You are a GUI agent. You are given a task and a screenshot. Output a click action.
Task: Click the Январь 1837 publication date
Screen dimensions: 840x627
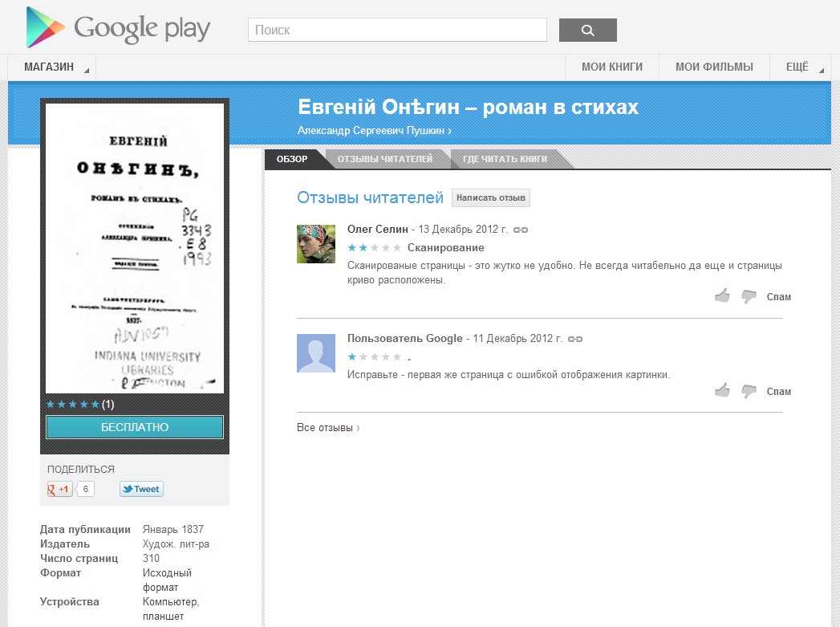173,530
